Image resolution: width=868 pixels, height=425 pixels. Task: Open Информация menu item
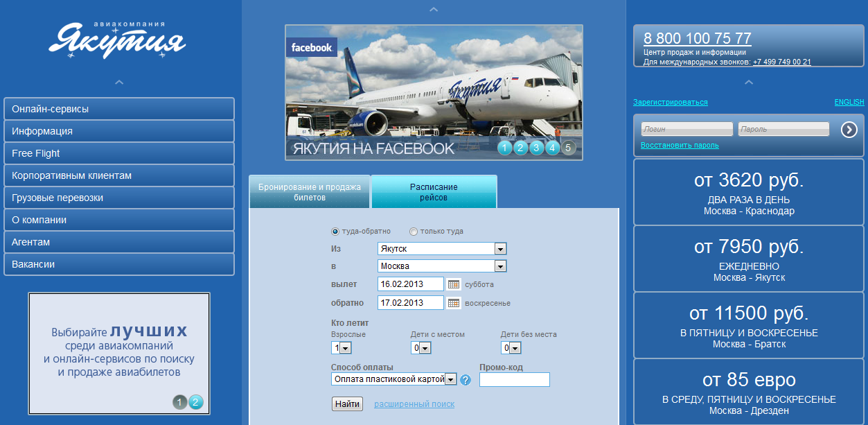(119, 131)
